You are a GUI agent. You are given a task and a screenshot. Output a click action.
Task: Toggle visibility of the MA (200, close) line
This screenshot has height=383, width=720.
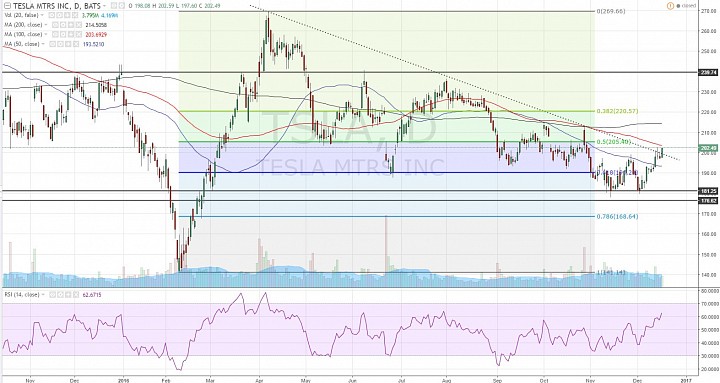(x=55, y=25)
